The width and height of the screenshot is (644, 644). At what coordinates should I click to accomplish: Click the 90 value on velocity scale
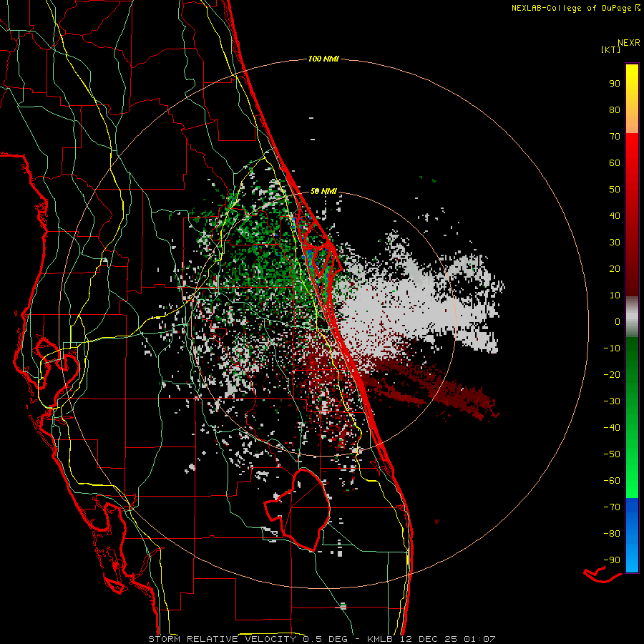615,84
